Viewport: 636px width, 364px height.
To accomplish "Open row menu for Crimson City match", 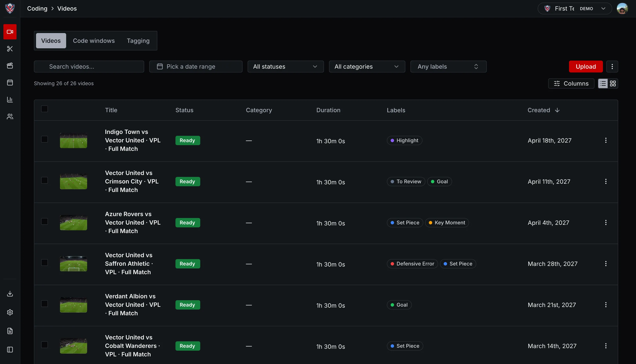I will coord(606,181).
